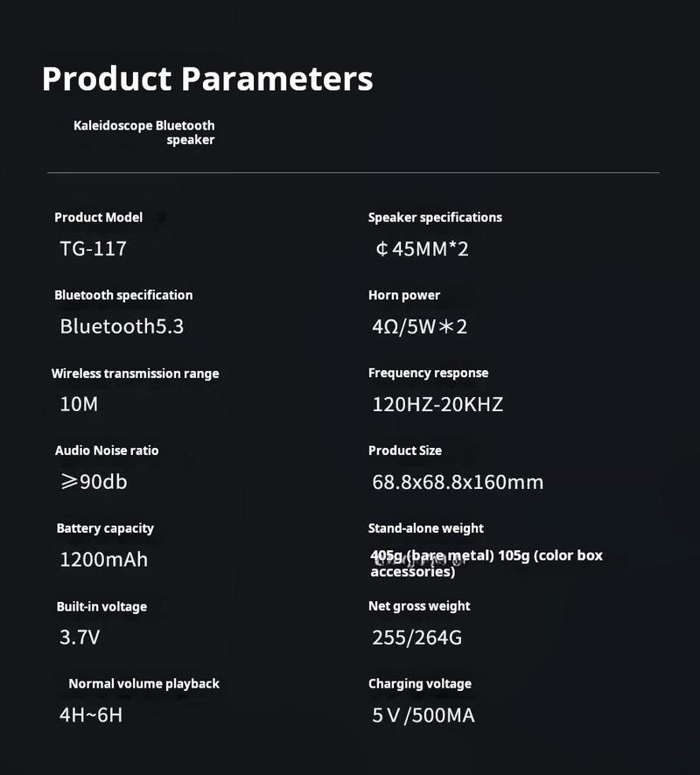Click the Audio Noise ratio label
The image size is (700, 775).
(107, 450)
